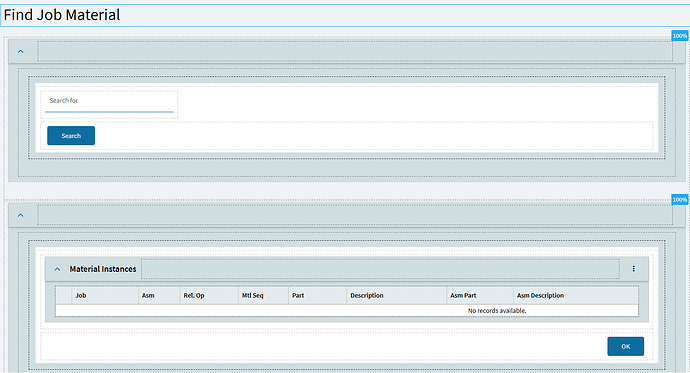690x373 pixels.
Task: Collapse the search criteria panel chevron
Action: click(21, 51)
